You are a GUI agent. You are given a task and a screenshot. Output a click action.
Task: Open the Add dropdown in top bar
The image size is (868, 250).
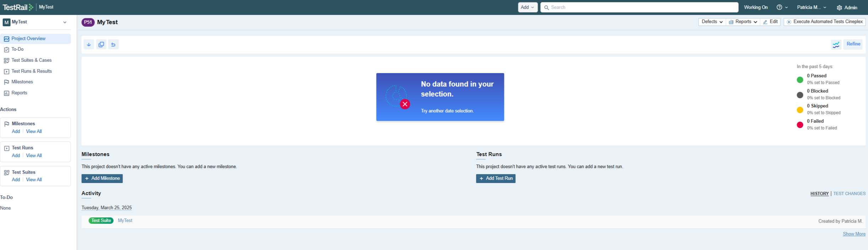tap(527, 7)
